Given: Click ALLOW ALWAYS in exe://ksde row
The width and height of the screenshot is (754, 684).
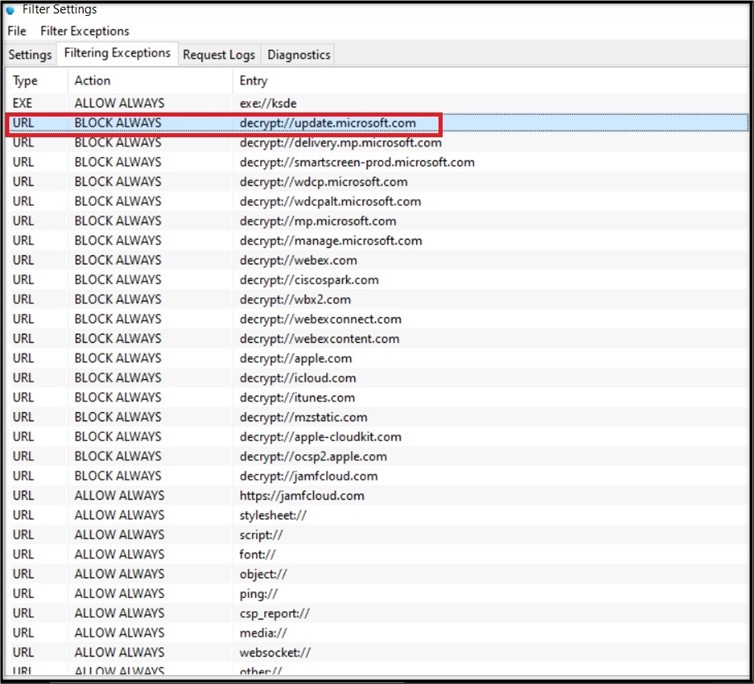Looking at the screenshot, I should coord(119,103).
